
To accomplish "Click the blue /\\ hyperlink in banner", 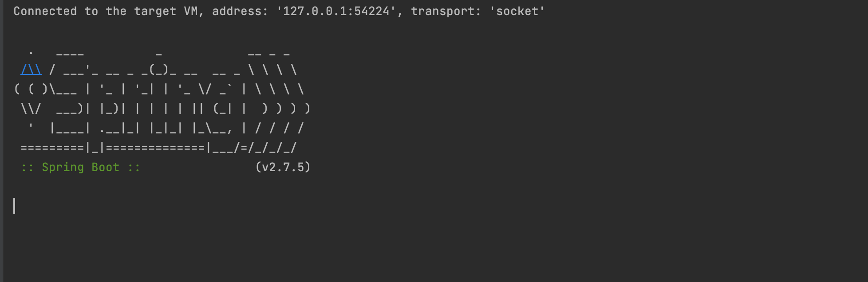I will click(x=31, y=70).
